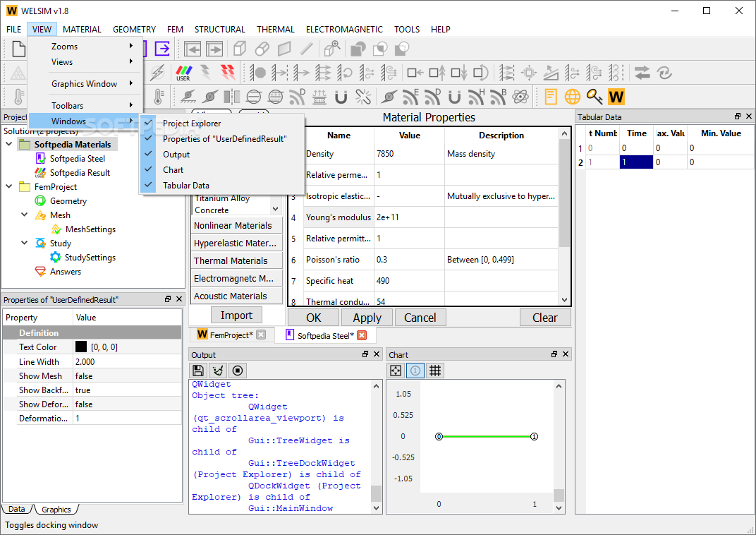Click the fit-view icon in Chart panel
756x535 pixels.
[396, 371]
